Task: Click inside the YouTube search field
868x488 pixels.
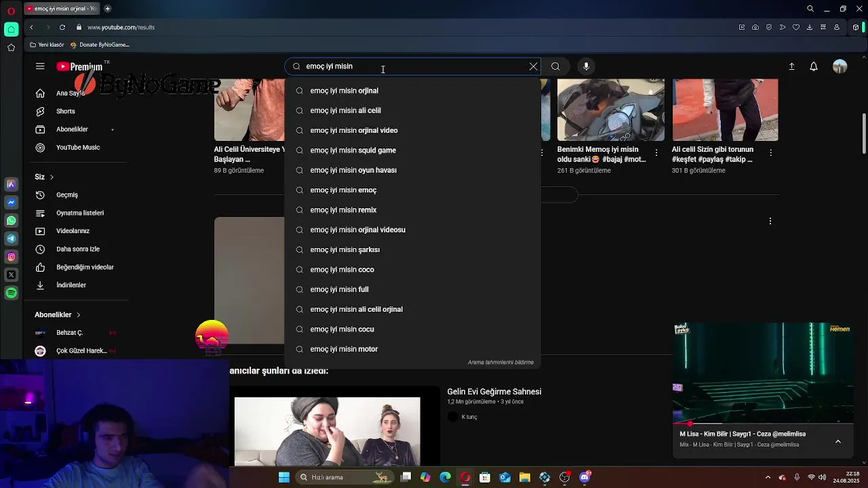Action: [414, 66]
